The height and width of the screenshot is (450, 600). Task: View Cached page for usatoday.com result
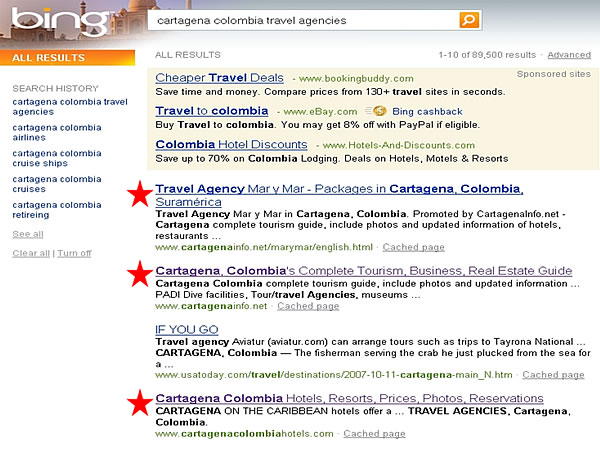(553, 375)
